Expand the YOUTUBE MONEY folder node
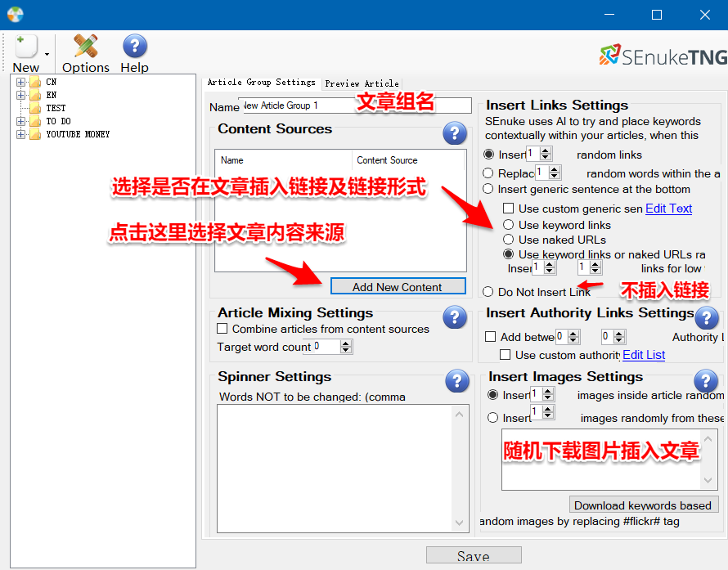This screenshot has width=728, height=570. tap(20, 134)
